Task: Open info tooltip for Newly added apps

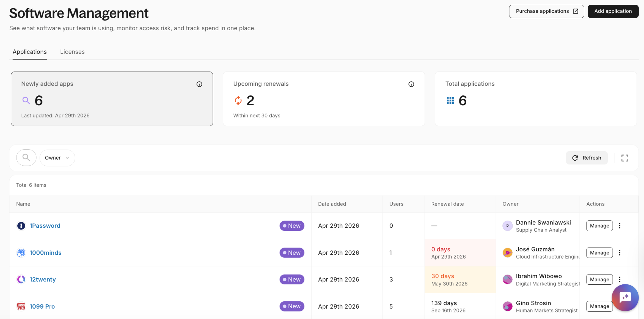Action: pyautogui.click(x=199, y=84)
